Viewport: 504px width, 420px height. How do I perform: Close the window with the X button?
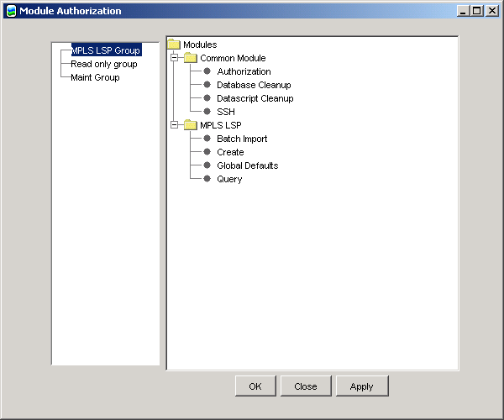tap(491, 11)
